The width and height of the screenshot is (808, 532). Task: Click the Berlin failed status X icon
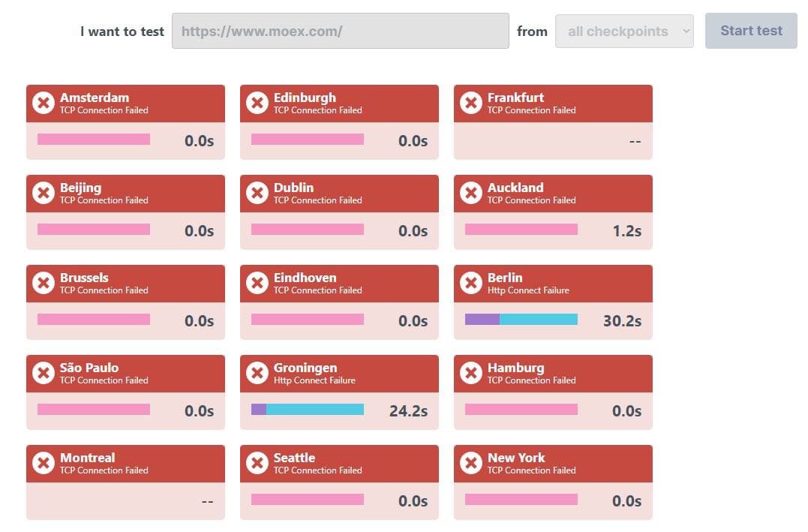471,283
